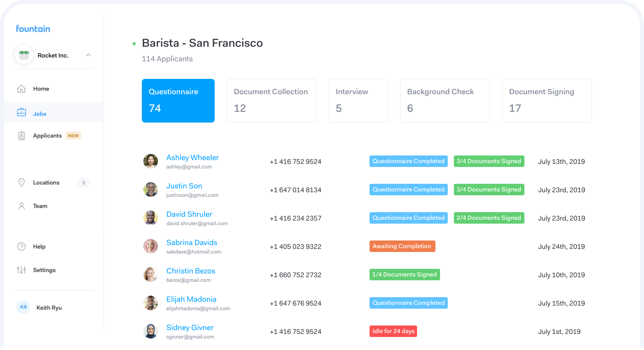Click the Rocket Inc. storefront icon
644x350 pixels.
(x=24, y=55)
